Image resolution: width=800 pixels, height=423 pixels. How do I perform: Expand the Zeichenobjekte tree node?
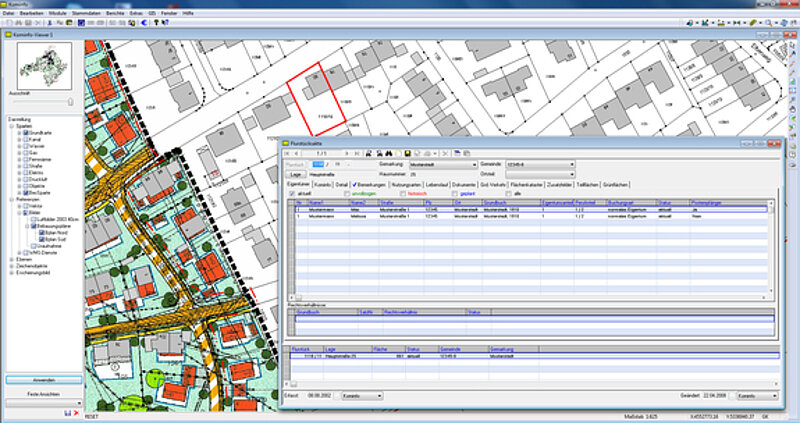12,266
